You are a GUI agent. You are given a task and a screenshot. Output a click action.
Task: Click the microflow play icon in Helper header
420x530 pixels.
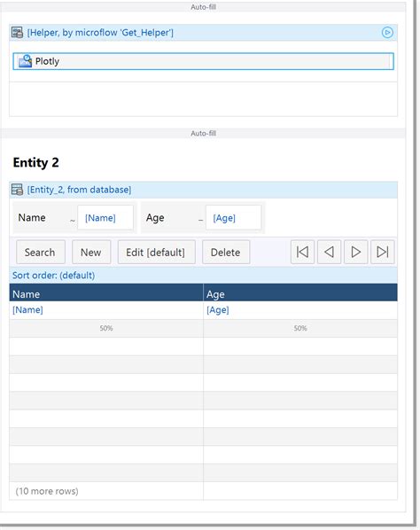[387, 33]
